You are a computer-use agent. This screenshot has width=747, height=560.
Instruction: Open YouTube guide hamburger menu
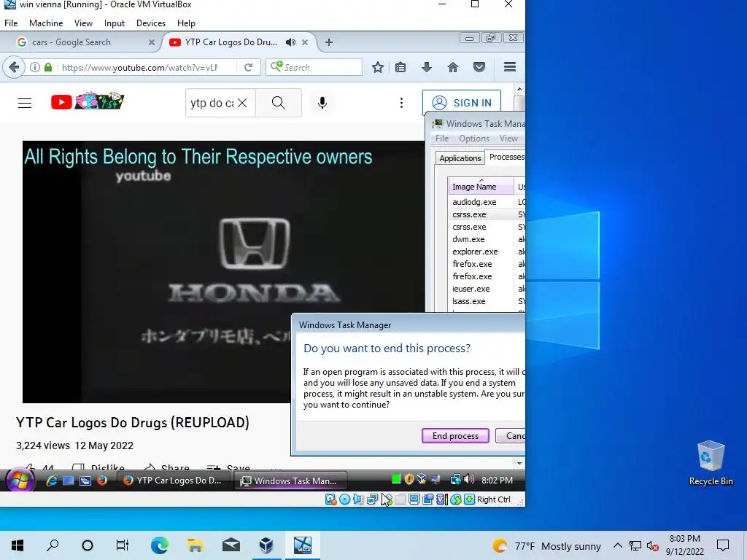(x=25, y=103)
